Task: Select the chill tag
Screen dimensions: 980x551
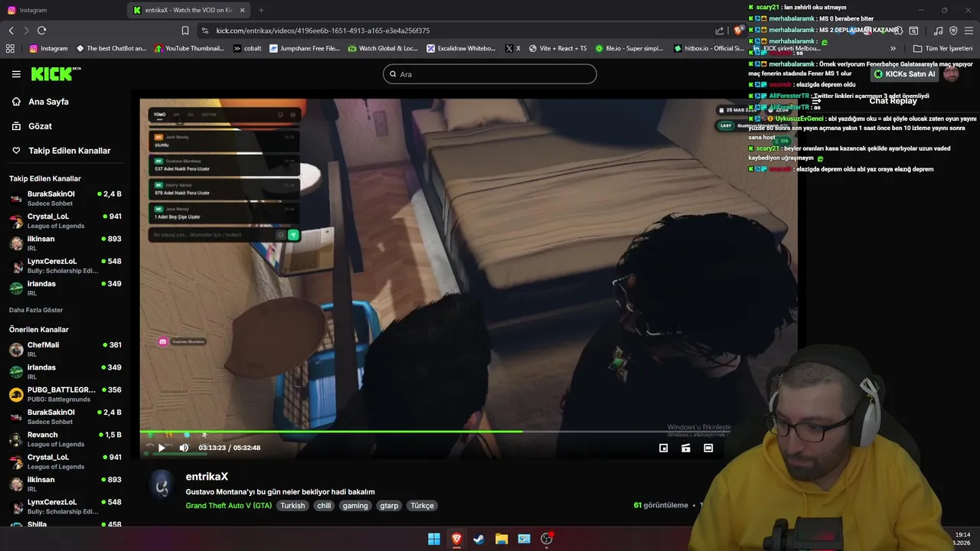Action: coord(324,506)
